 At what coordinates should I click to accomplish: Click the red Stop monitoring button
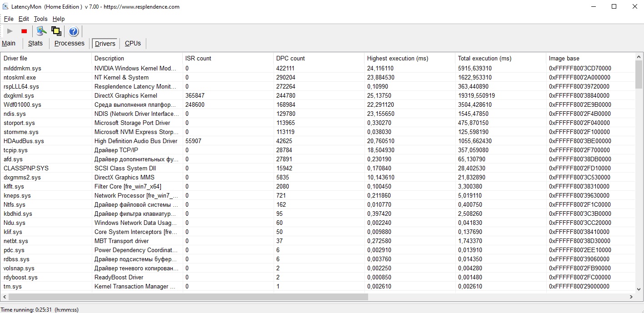(x=24, y=31)
